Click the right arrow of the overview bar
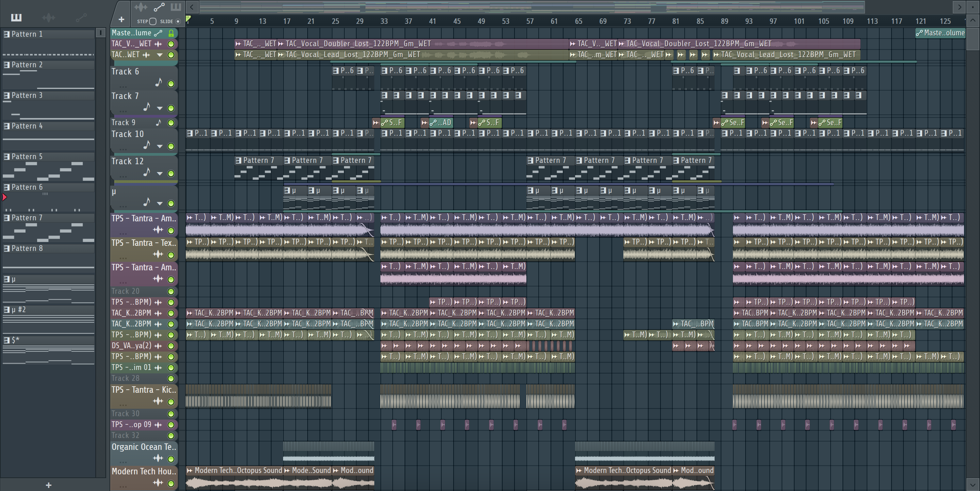Screen dimensions: 980x491 960,7
